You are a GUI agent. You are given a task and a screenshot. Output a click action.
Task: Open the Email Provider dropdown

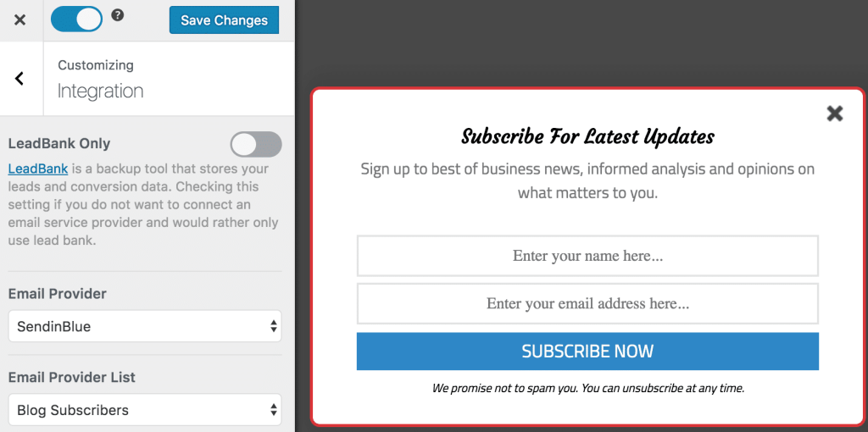[144, 326]
